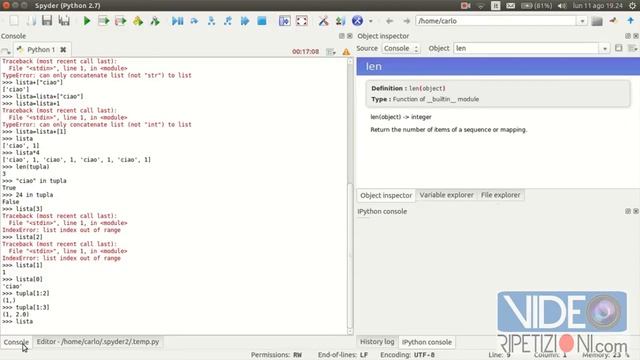This screenshot has height=360, width=640.
Task: Close the IPython console pane
Action: pos(636,211)
